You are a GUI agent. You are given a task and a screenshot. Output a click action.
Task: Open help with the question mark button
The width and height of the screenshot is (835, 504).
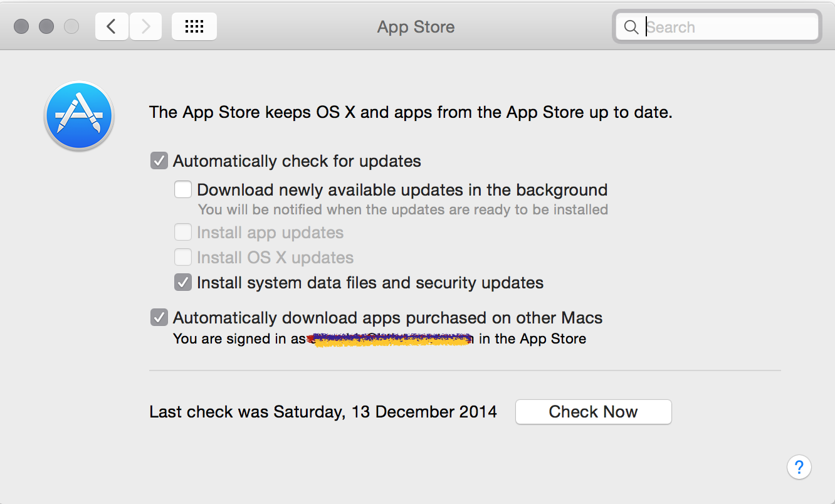(x=799, y=467)
